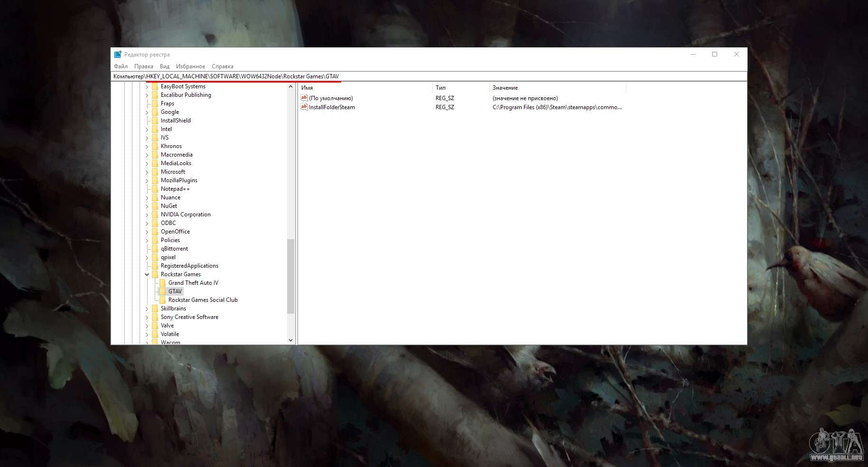Click the (значение не присвоено) value
The height and width of the screenshot is (467, 868).
click(525, 98)
